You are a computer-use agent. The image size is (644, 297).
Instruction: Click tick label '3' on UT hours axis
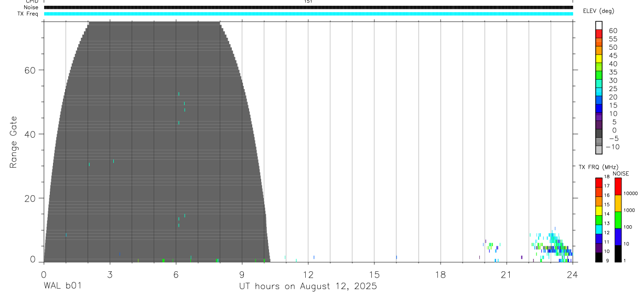110,274
